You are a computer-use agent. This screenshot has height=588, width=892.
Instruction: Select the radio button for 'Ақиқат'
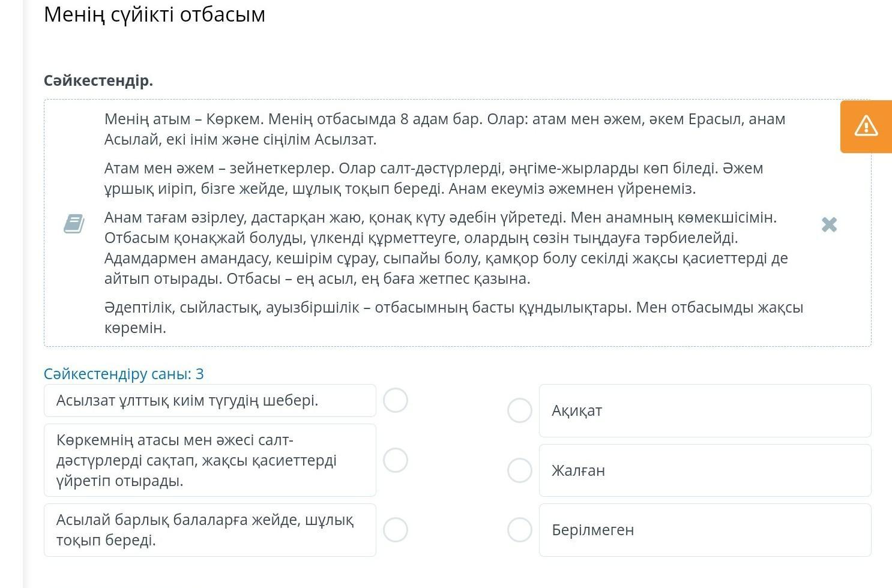tap(520, 410)
